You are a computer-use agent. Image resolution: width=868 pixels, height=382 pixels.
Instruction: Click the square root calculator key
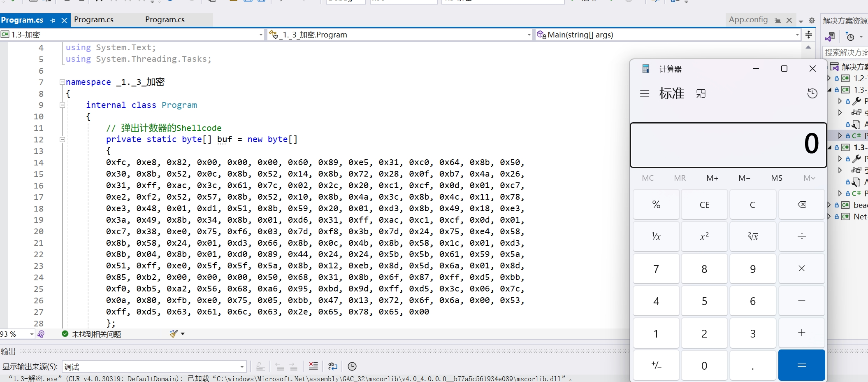click(x=752, y=236)
